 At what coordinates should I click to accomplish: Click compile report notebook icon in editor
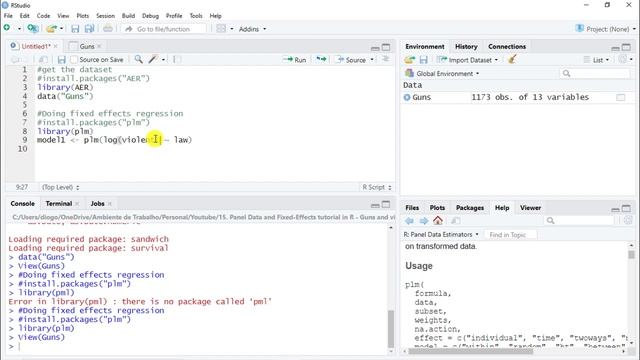tap(177, 60)
